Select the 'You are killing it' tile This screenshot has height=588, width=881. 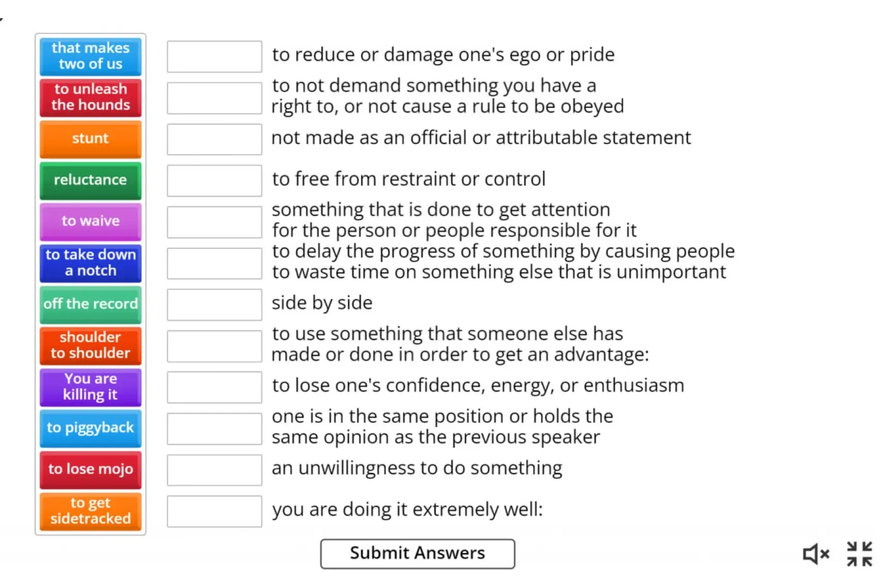(90, 387)
